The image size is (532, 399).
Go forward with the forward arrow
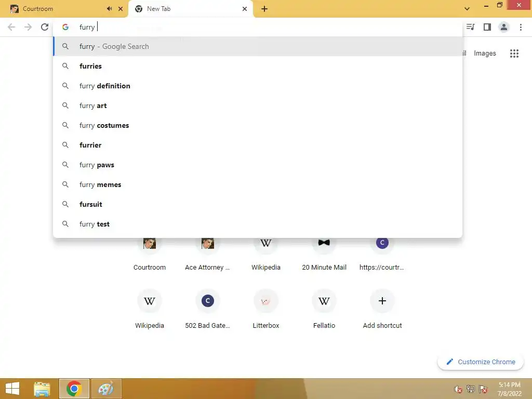pyautogui.click(x=28, y=27)
